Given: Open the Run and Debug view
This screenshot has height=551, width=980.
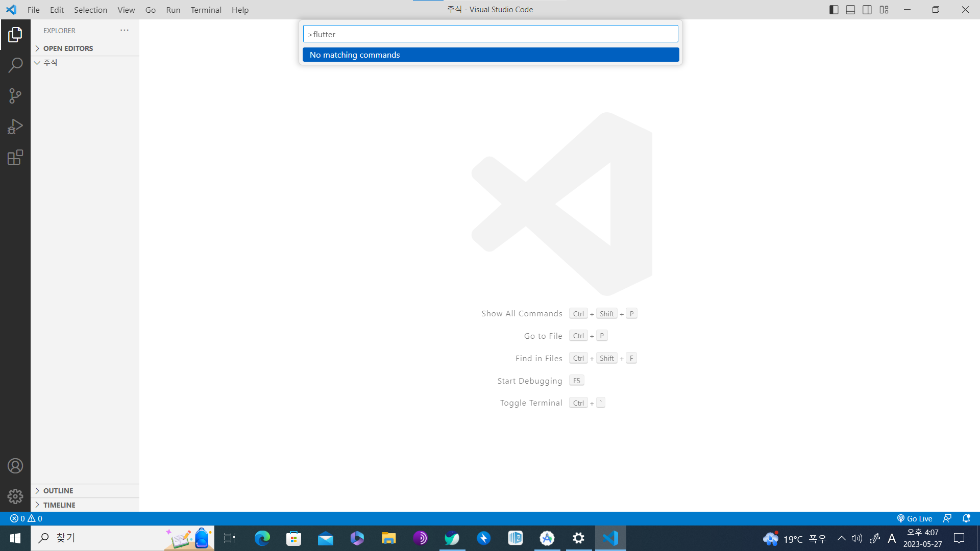Looking at the screenshot, I should pyautogui.click(x=15, y=127).
